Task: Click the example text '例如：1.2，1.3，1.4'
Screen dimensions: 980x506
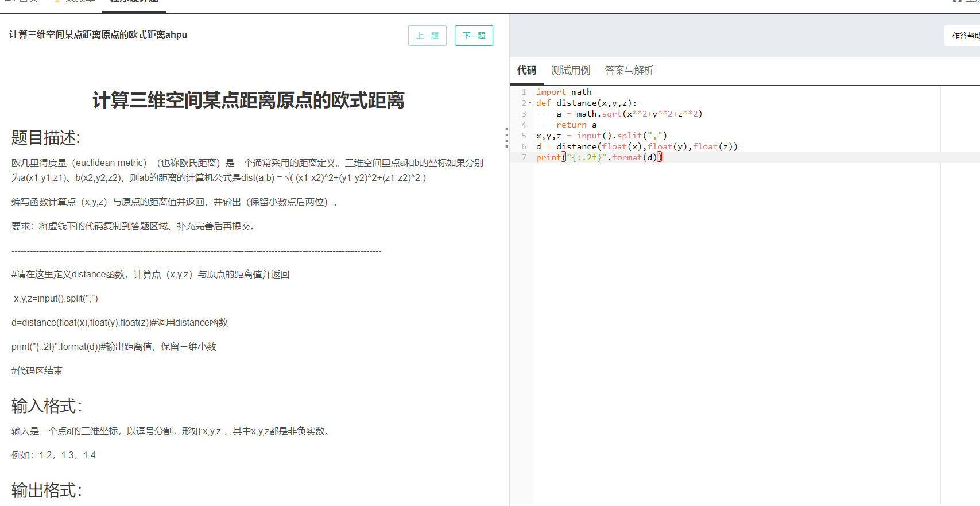Action: (53, 455)
